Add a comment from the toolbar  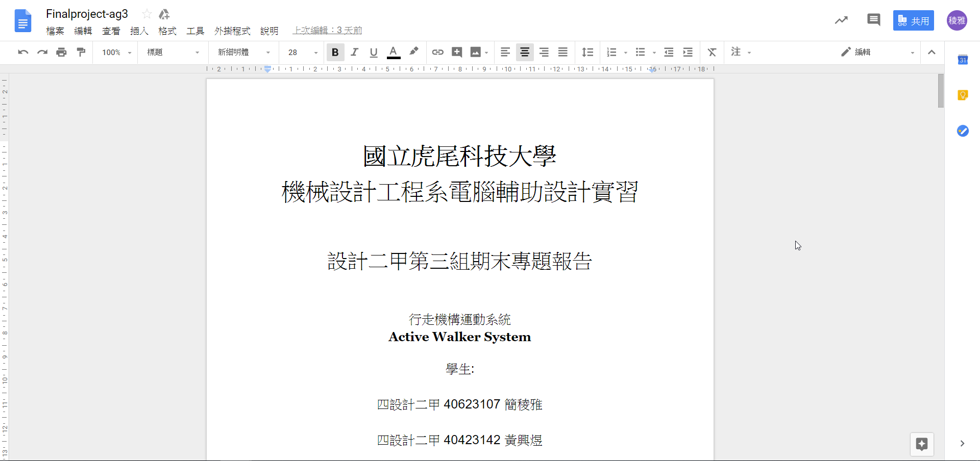coord(457,52)
